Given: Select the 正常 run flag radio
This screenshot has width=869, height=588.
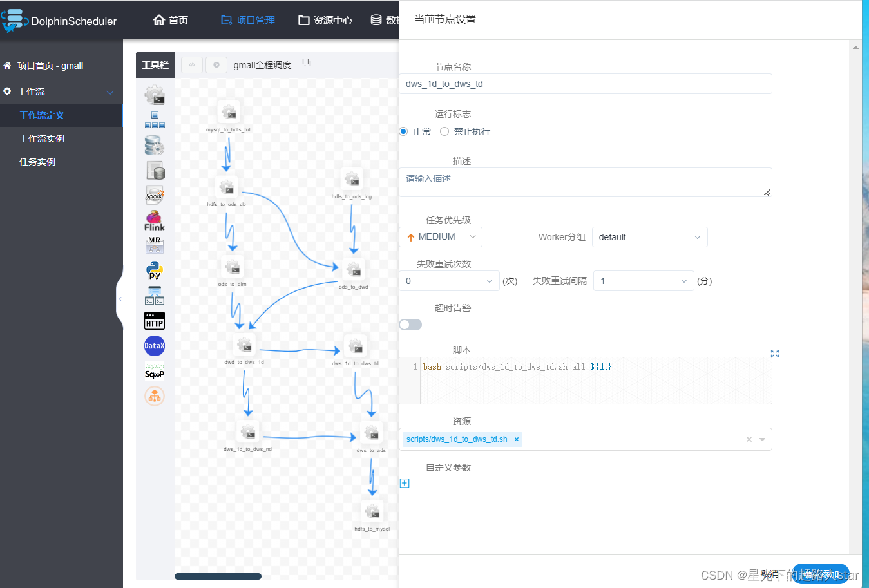Looking at the screenshot, I should pyautogui.click(x=403, y=131).
